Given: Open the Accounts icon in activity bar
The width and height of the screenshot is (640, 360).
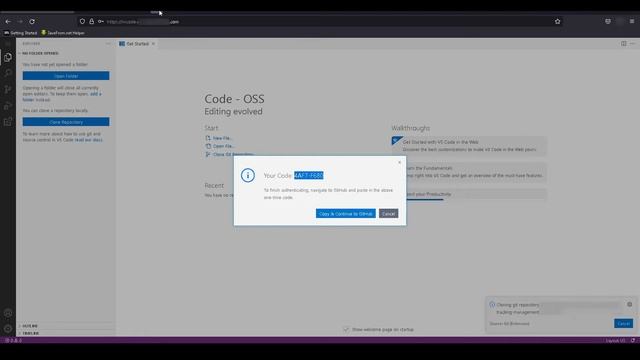Looking at the screenshot, I should 8,313.
